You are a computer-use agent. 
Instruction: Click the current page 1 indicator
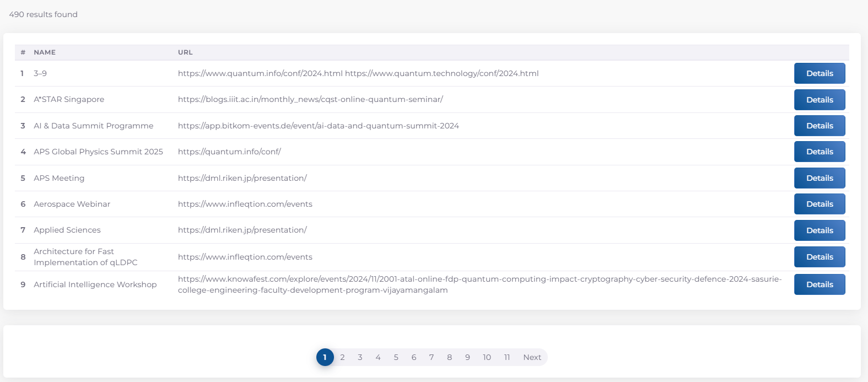click(x=325, y=357)
